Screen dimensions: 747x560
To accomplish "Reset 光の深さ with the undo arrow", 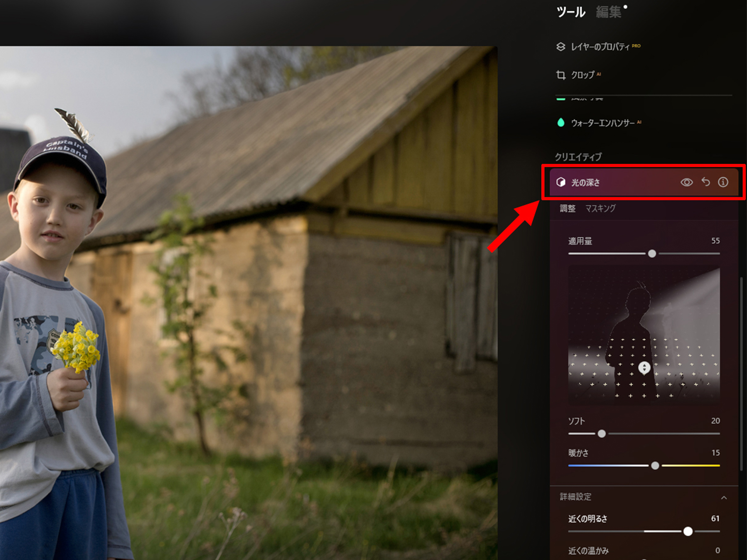I will 705,182.
